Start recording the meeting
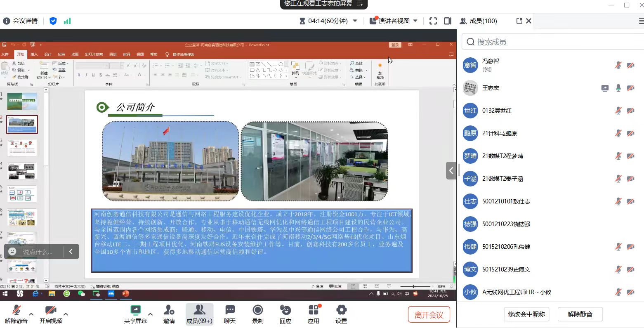Image resolution: width=644 pixels, height=328 pixels. coord(258,314)
